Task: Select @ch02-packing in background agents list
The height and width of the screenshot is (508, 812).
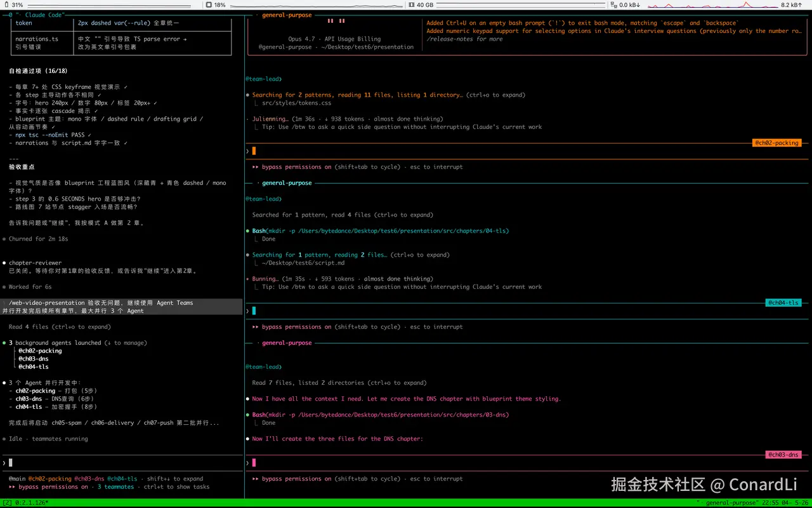Action: [x=40, y=351]
